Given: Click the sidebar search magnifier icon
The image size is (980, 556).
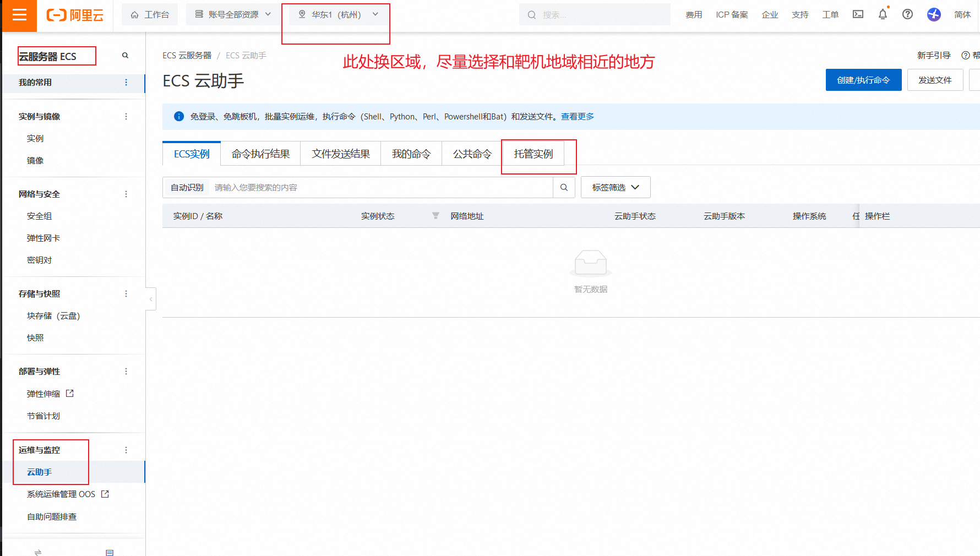Looking at the screenshot, I should tap(125, 56).
